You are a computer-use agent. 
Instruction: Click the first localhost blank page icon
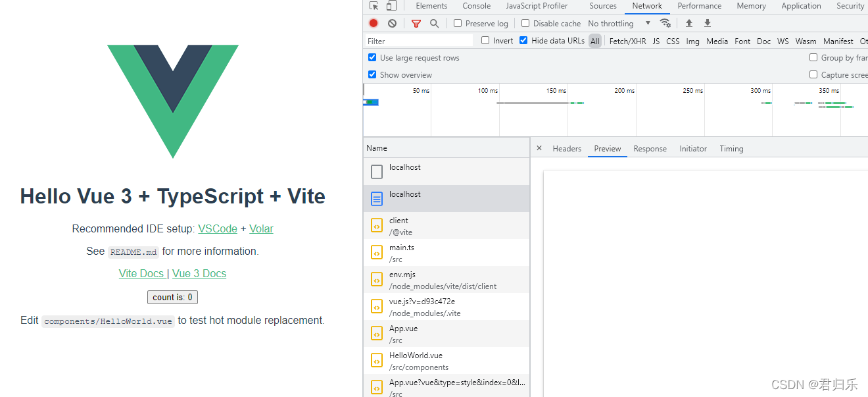(377, 172)
